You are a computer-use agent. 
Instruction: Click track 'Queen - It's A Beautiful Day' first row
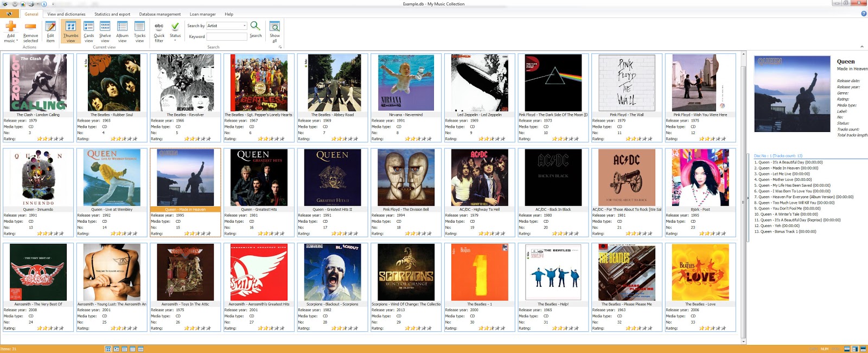788,162
